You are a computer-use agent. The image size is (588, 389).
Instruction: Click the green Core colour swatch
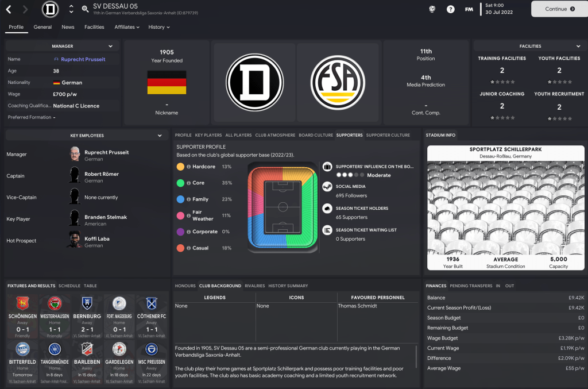point(180,183)
